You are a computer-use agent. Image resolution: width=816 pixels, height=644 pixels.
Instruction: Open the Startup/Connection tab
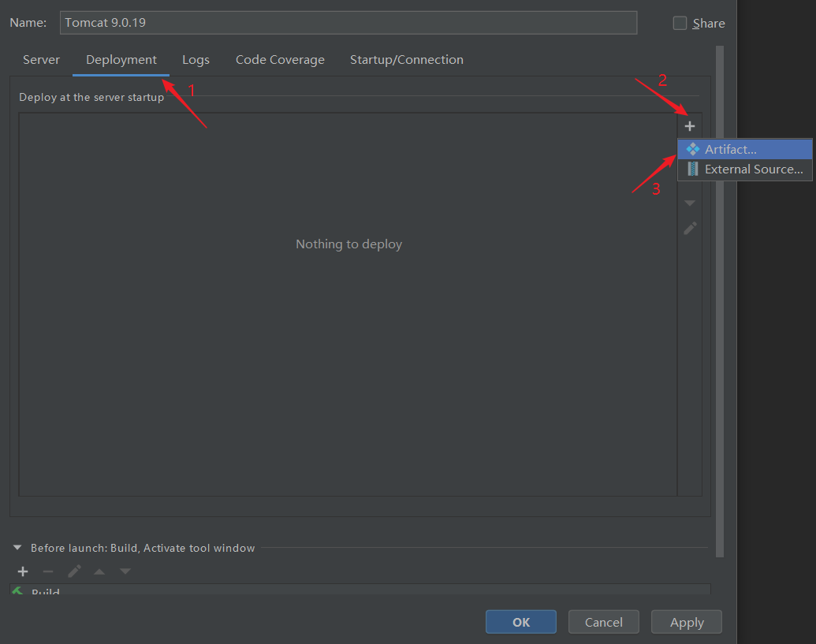(407, 60)
